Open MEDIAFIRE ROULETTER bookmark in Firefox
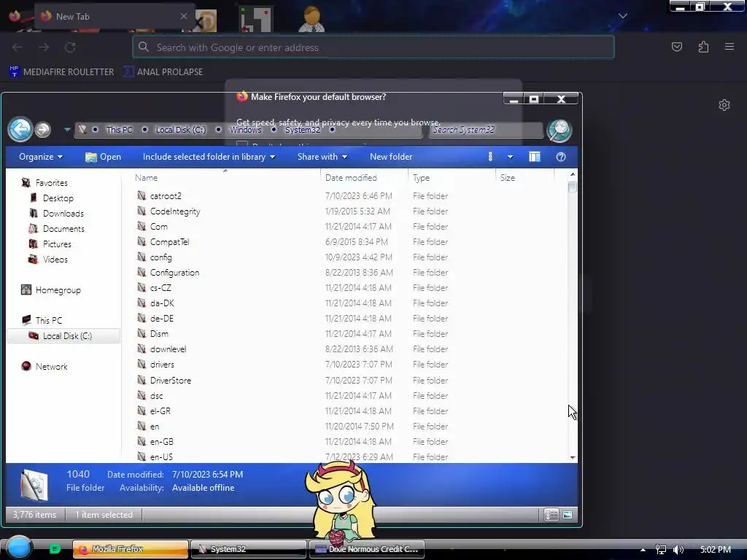The height and width of the screenshot is (560, 747). click(62, 72)
